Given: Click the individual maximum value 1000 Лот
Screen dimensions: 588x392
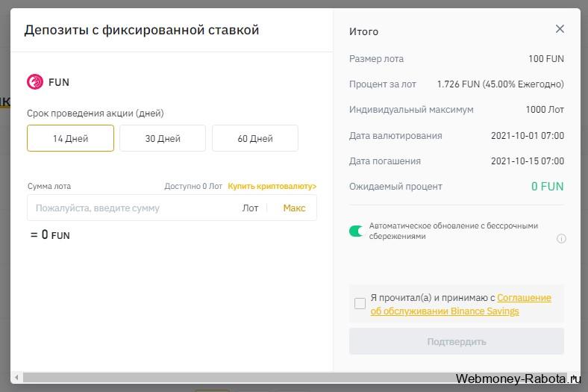Looking at the screenshot, I should point(545,110).
